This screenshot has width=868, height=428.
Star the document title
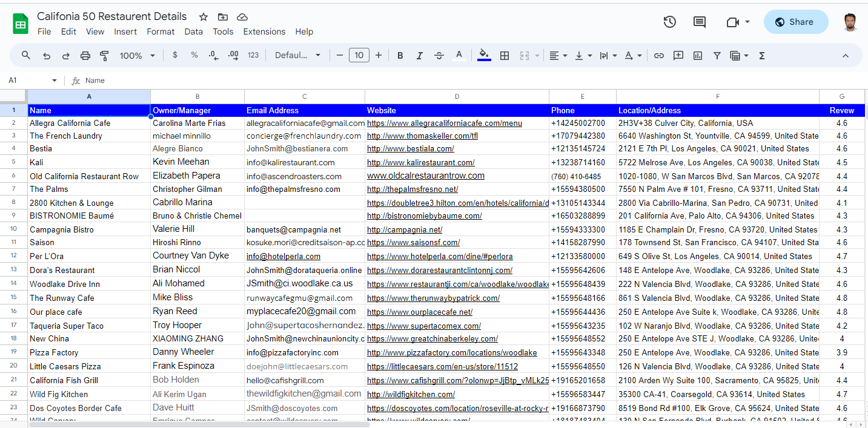[204, 17]
